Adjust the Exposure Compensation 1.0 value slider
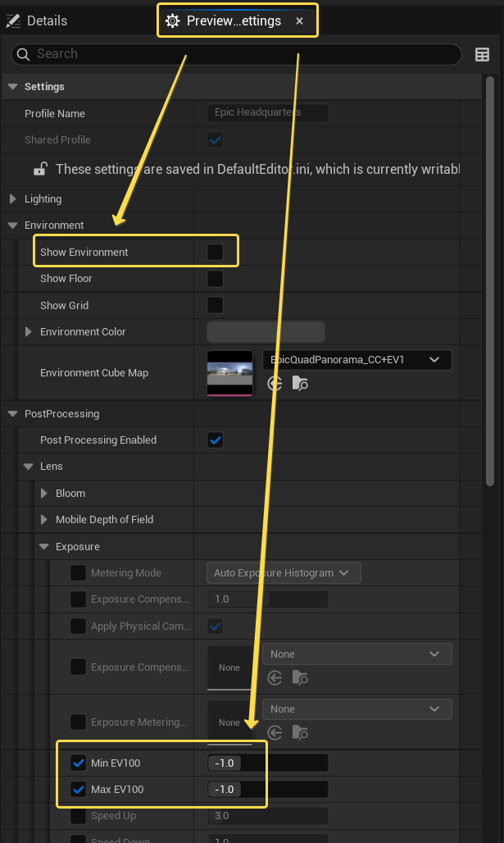Viewport: 504px width, 843px height. click(268, 599)
